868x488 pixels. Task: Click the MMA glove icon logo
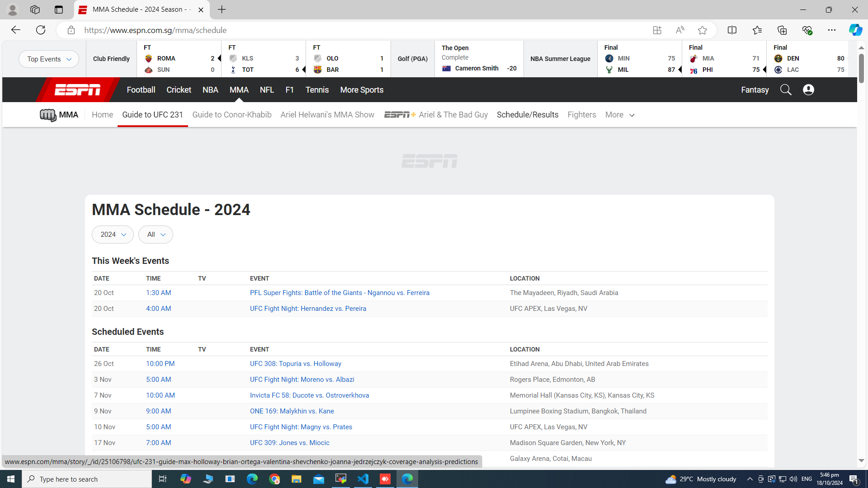pos(48,115)
